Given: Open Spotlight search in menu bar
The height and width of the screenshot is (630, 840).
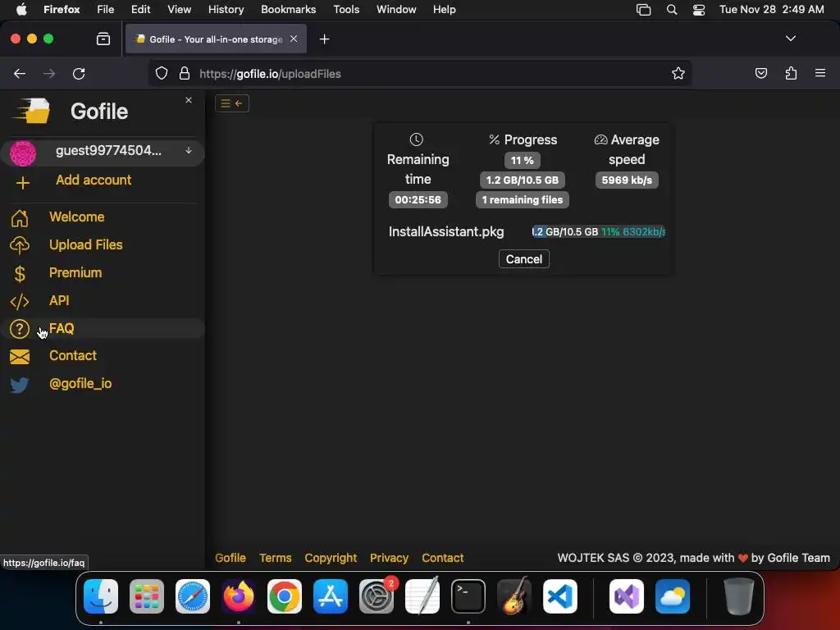Looking at the screenshot, I should pyautogui.click(x=672, y=10).
